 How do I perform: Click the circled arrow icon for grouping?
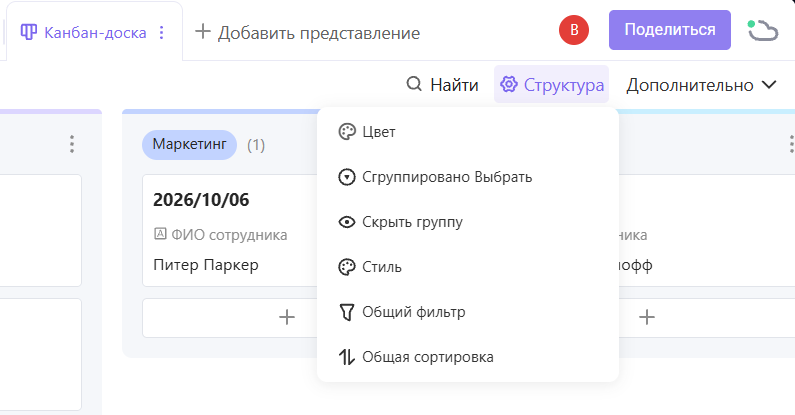pos(347,177)
